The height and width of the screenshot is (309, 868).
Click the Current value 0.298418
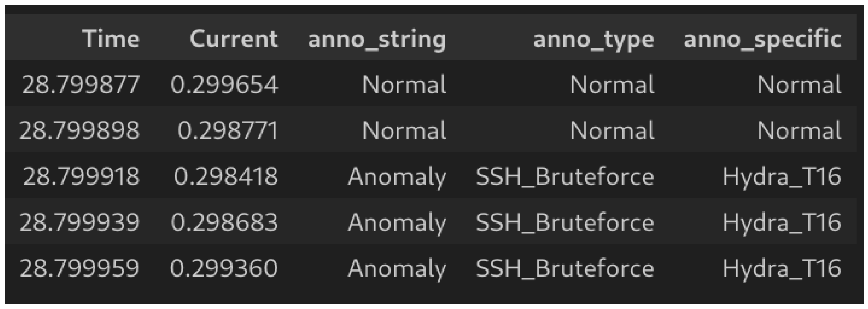click(226, 176)
